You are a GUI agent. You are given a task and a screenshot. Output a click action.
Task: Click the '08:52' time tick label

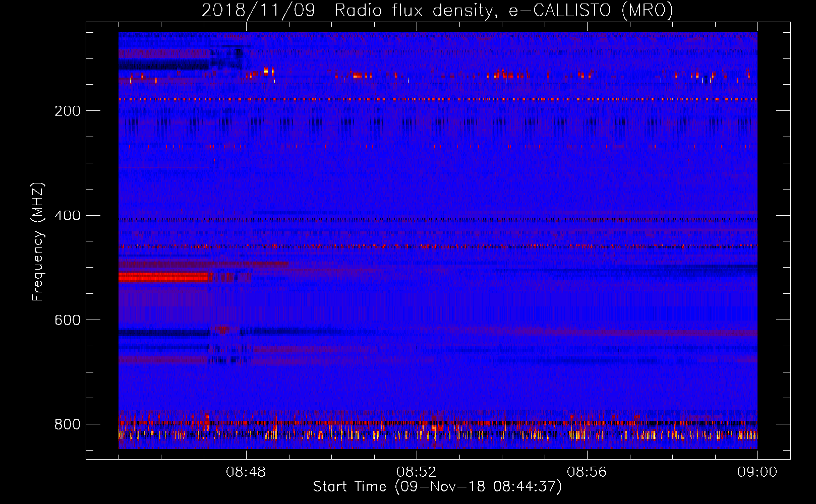(417, 472)
